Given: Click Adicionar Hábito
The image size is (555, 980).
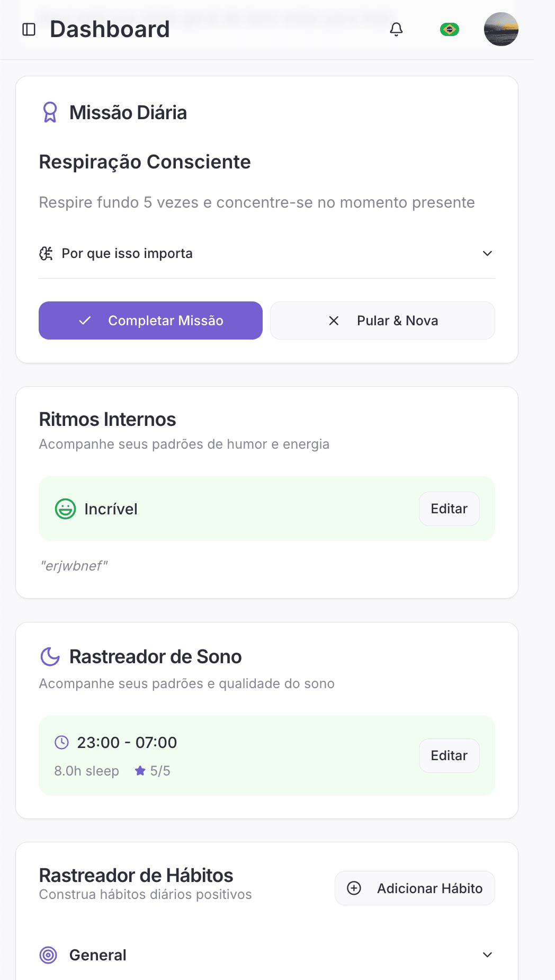Looking at the screenshot, I should pos(415,888).
